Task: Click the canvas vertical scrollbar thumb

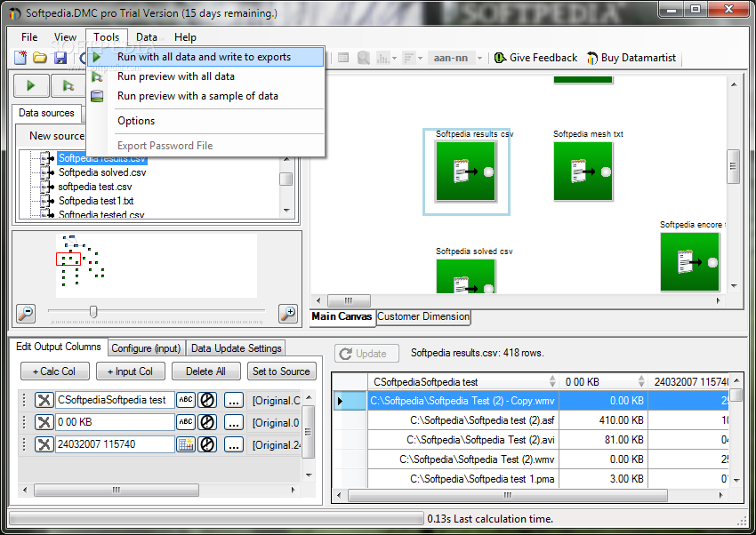Action: pyautogui.click(x=734, y=166)
